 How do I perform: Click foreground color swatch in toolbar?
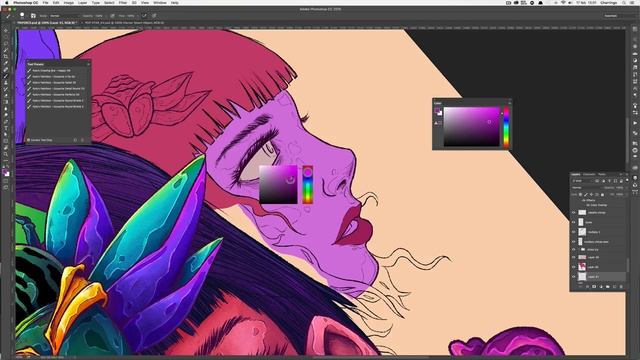point(5,172)
